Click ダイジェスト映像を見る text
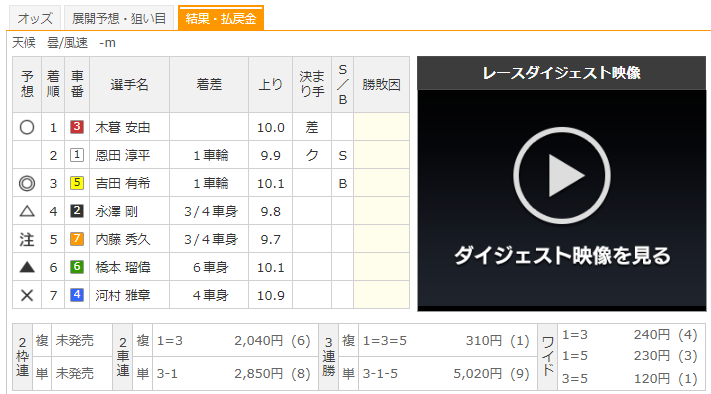This screenshot has height=394, width=711. (x=562, y=256)
